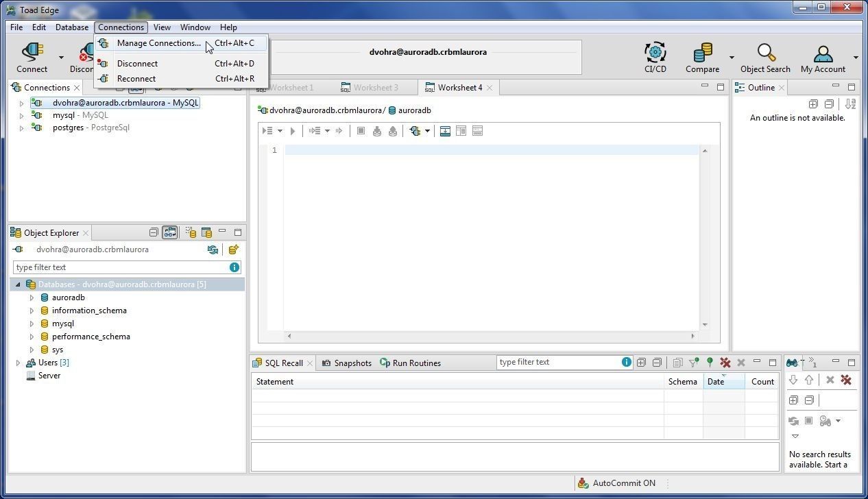Click the Compare databases icon
Image resolution: width=868 pixels, height=499 pixels.
(x=702, y=51)
